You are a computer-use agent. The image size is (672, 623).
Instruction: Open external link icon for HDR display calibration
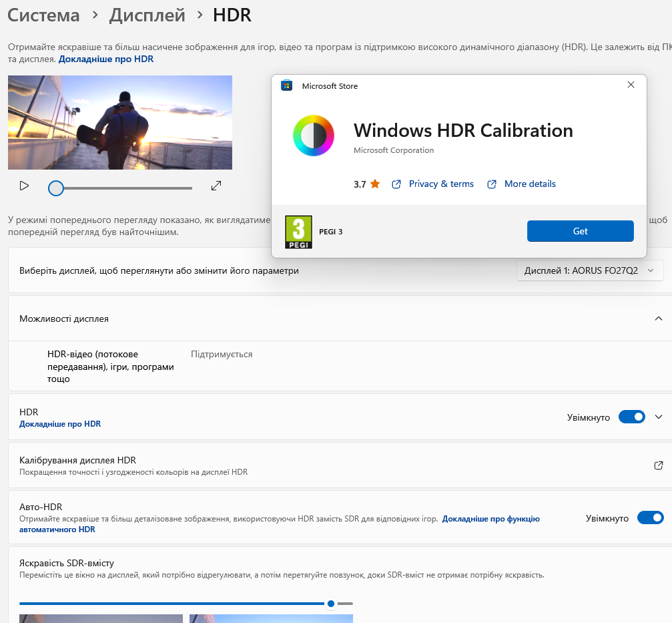(658, 465)
